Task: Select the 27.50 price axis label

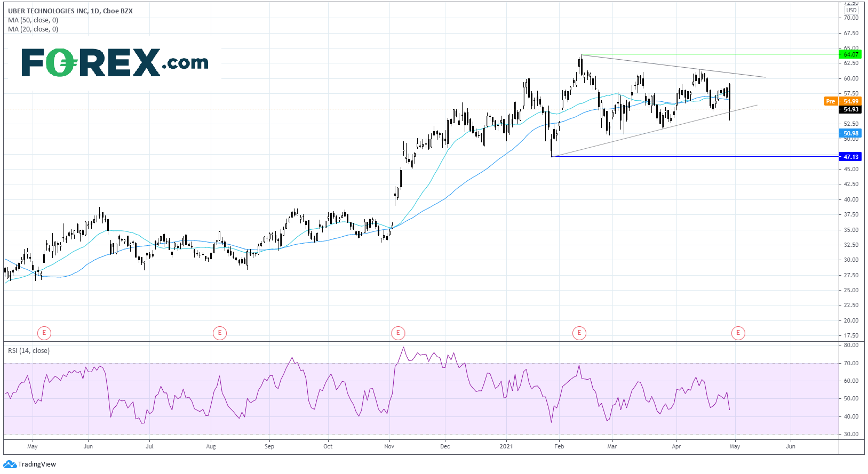Action: (x=851, y=275)
